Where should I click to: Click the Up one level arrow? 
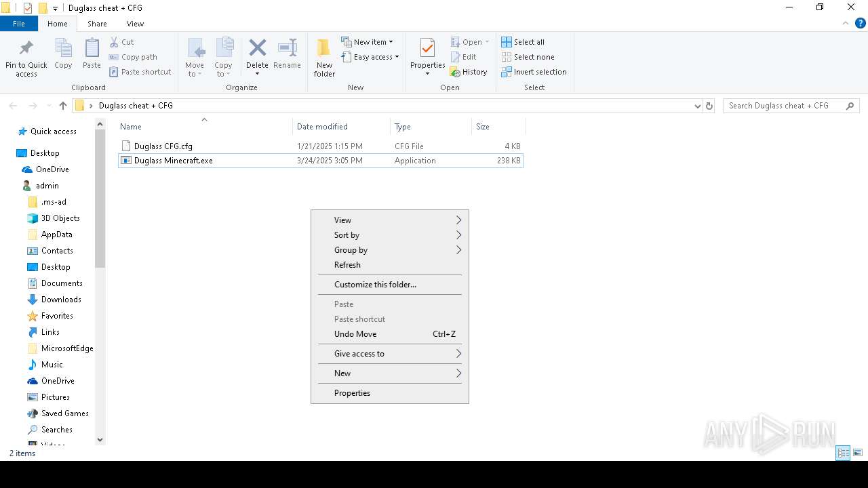tap(63, 106)
